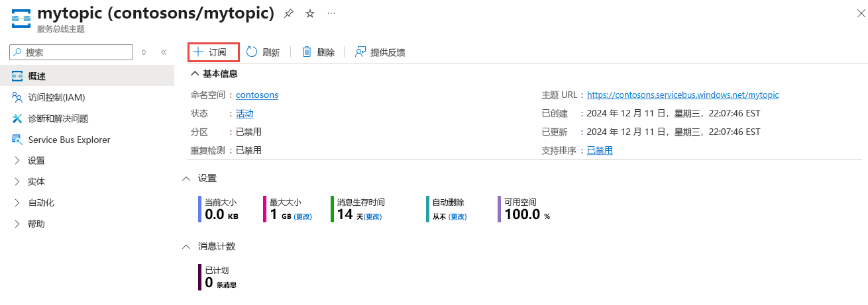
Task: Add a subscription with the 订阅 button
Action: [x=213, y=52]
